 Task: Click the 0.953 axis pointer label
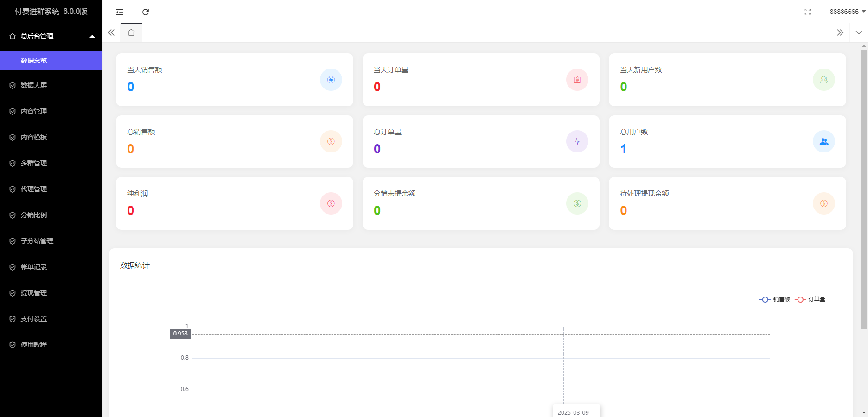point(180,334)
